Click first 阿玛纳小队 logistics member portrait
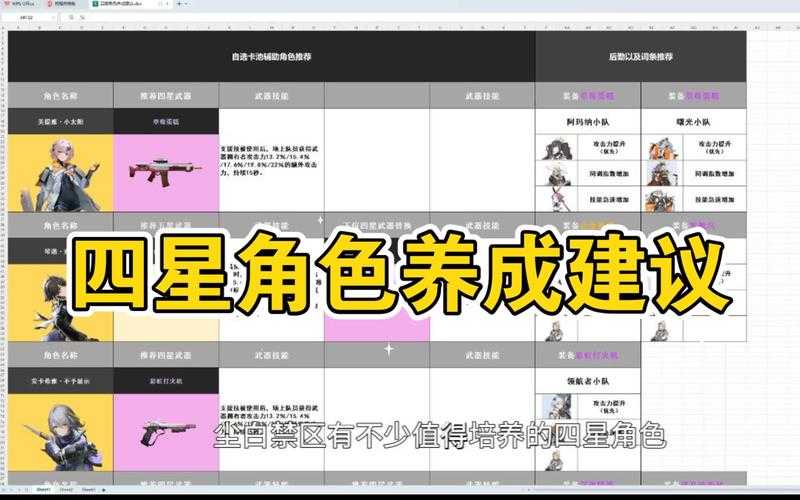Viewport: 800px width, 500px height. 556,147
